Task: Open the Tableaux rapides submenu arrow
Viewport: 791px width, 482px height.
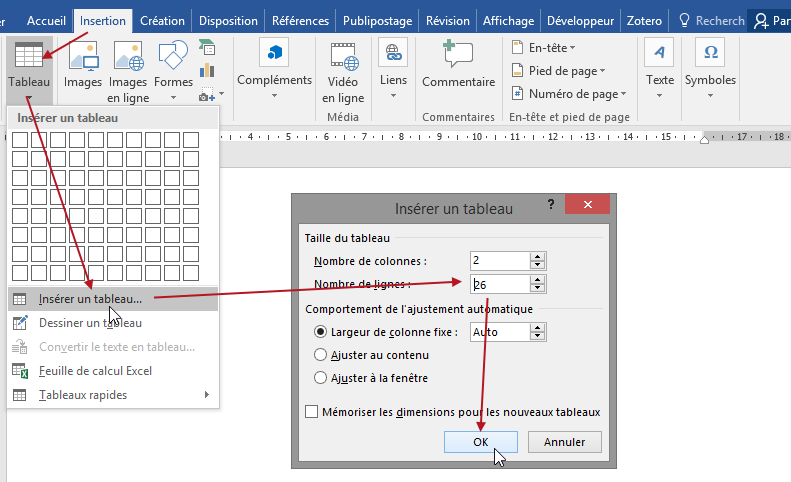Action: pyautogui.click(x=207, y=395)
